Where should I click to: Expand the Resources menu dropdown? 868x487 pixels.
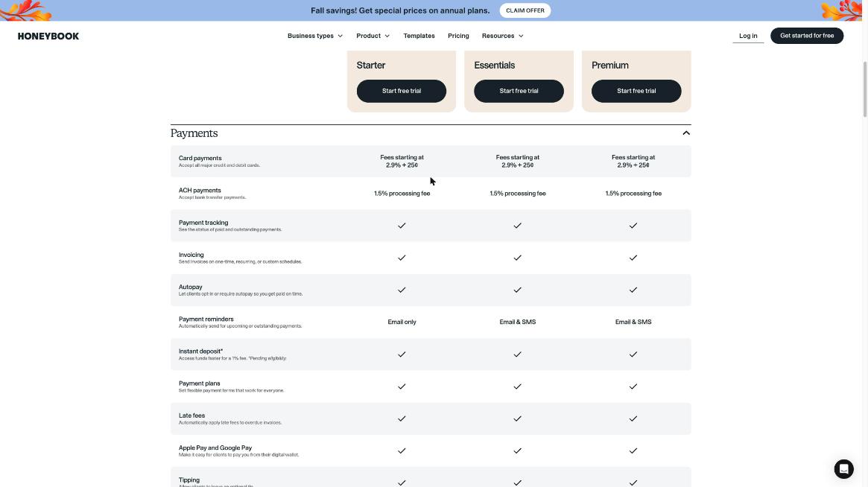pyautogui.click(x=503, y=36)
